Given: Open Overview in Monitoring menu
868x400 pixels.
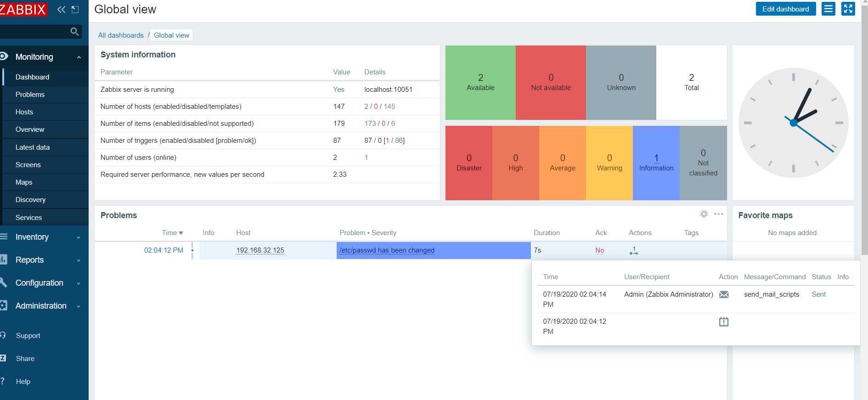Looking at the screenshot, I should click(45, 130).
